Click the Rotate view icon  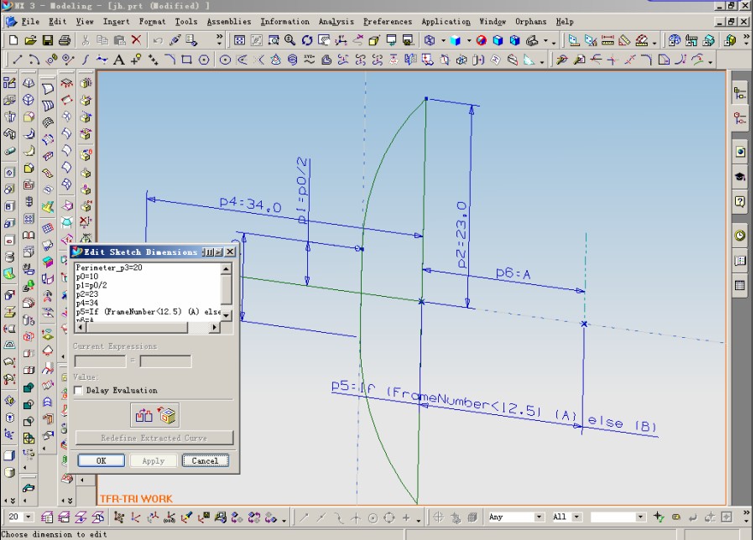(x=307, y=40)
